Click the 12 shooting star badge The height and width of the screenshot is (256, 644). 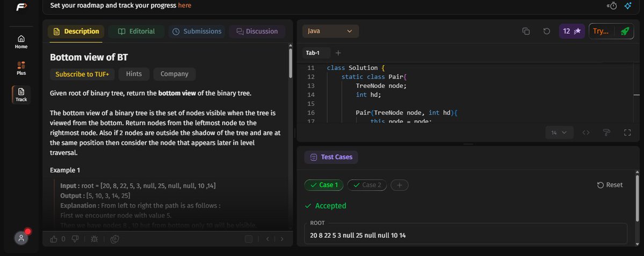(x=571, y=31)
